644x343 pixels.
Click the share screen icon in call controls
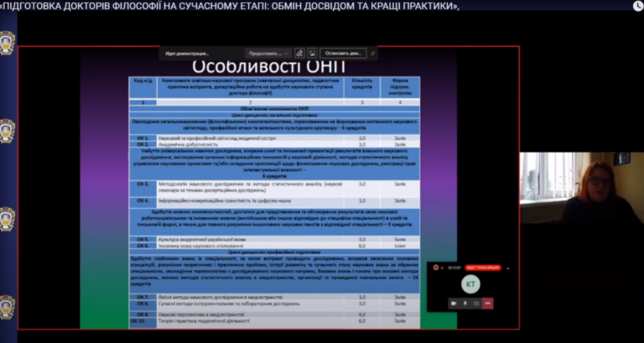click(475, 303)
